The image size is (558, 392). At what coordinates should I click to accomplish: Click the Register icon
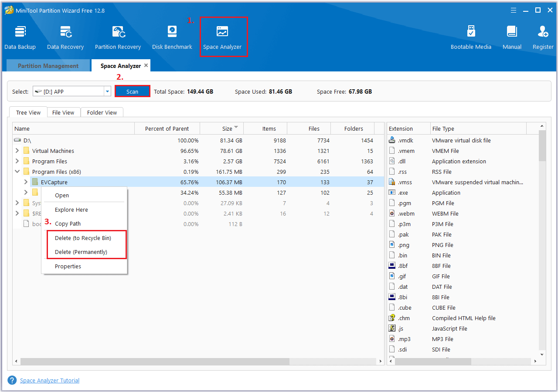point(543,37)
